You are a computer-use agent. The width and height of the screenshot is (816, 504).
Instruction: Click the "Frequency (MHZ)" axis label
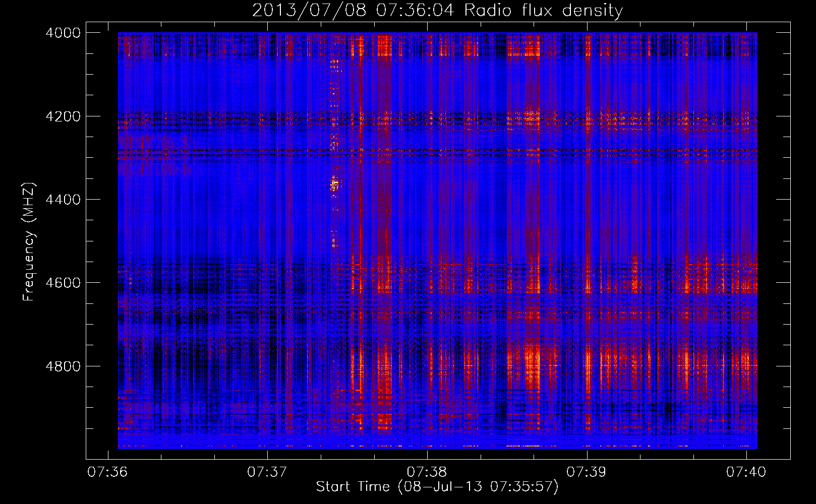(29, 242)
